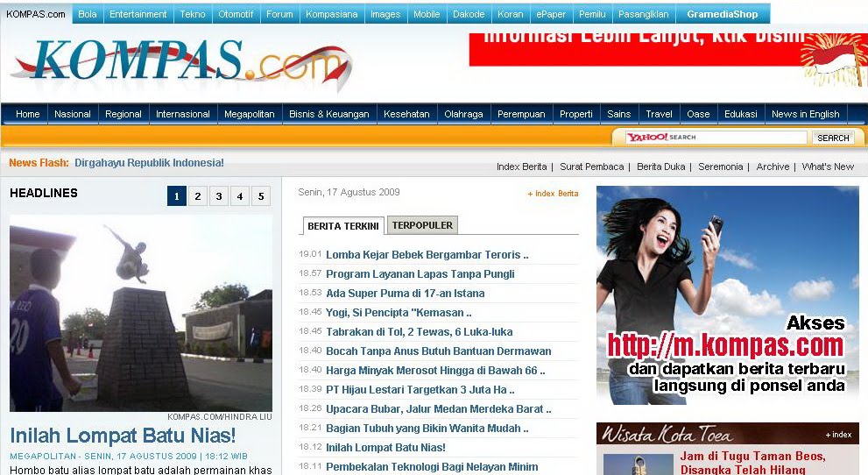Open Berita Duka link
This screenshot has height=475, width=868.
661,167
